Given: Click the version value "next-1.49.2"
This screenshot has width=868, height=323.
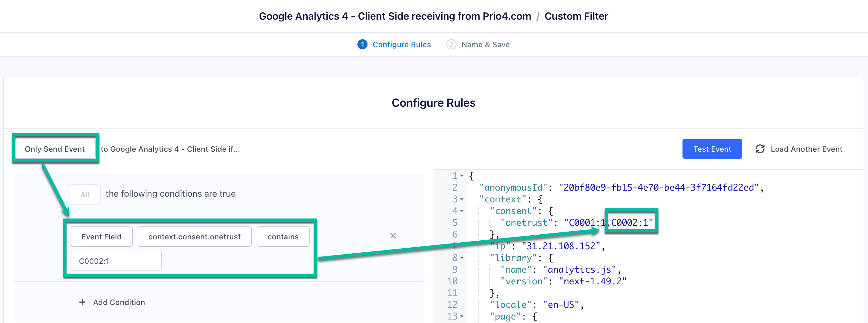Looking at the screenshot, I should (x=592, y=281).
